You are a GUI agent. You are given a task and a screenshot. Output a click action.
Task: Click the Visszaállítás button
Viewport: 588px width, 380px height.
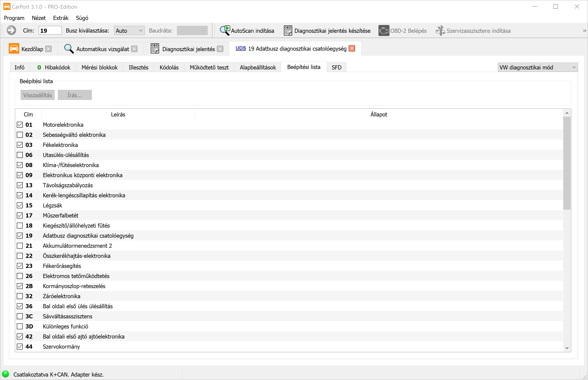[x=38, y=95]
